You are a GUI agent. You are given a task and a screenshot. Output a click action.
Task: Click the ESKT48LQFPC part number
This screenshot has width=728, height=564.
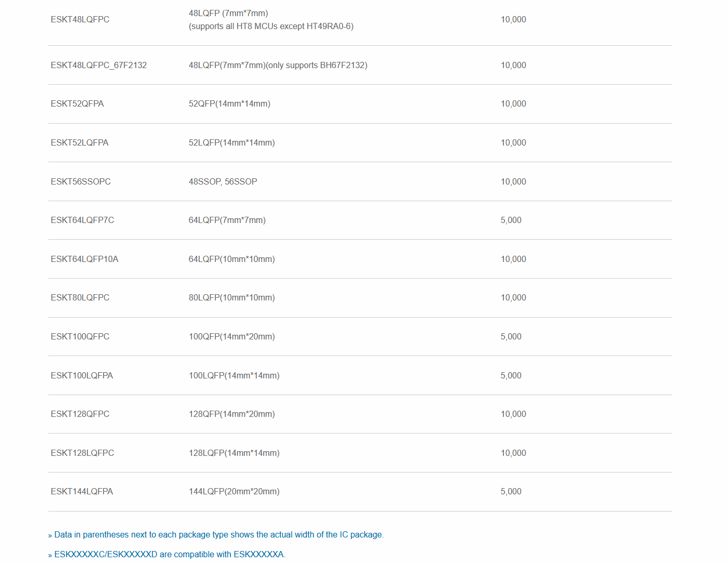click(80, 20)
